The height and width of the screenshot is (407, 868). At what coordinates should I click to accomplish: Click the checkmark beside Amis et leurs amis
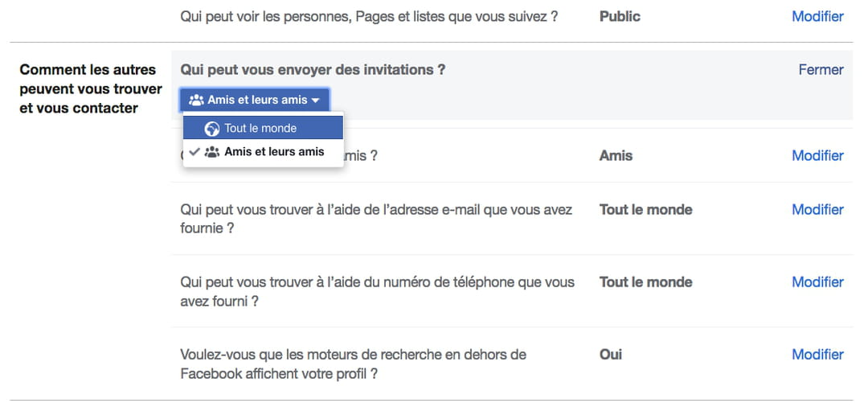(x=194, y=152)
